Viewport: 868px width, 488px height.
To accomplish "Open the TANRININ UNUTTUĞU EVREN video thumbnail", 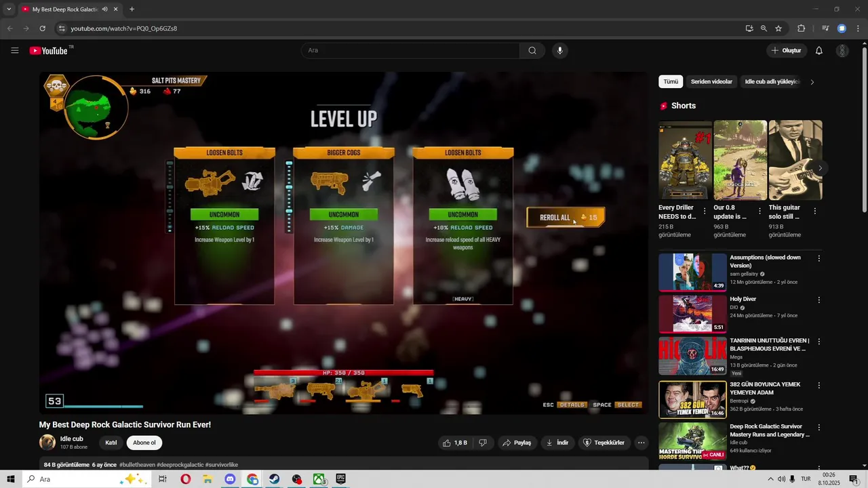I will pyautogui.click(x=692, y=356).
